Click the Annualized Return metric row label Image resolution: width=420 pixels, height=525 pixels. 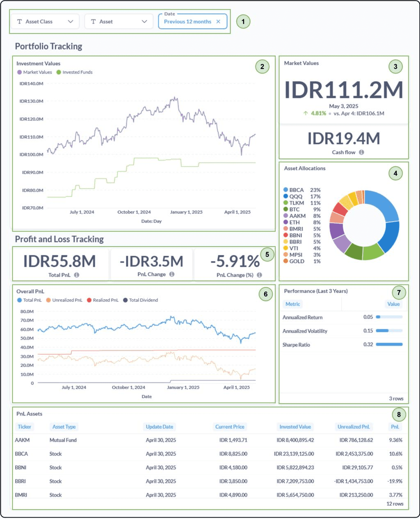(303, 317)
